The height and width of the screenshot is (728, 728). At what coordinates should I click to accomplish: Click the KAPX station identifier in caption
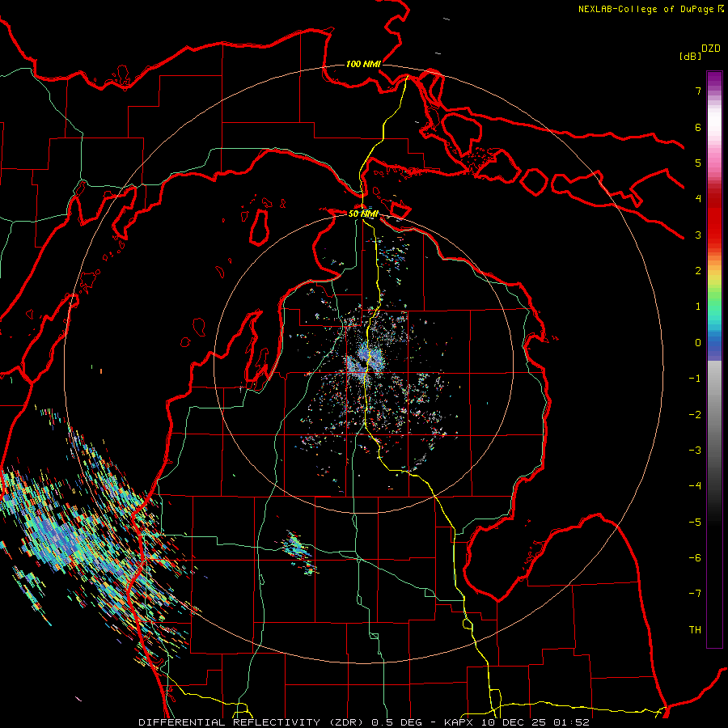pyautogui.click(x=459, y=722)
